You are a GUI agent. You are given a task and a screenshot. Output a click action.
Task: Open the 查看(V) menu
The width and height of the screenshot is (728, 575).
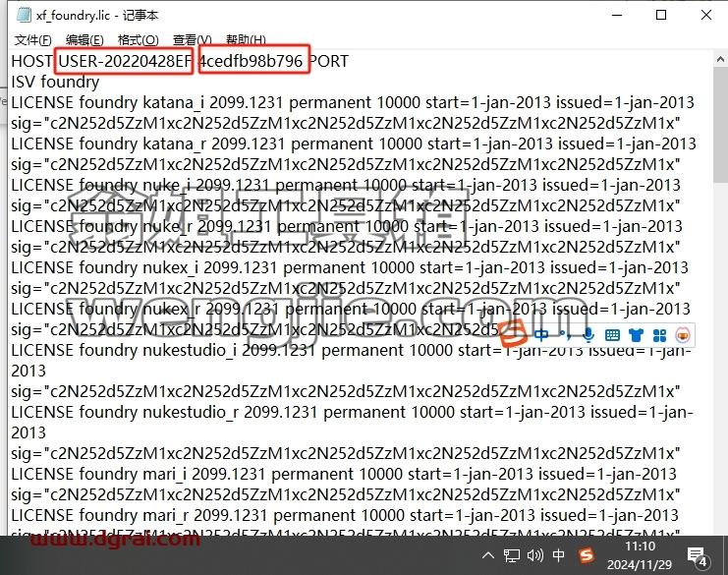[x=193, y=40]
